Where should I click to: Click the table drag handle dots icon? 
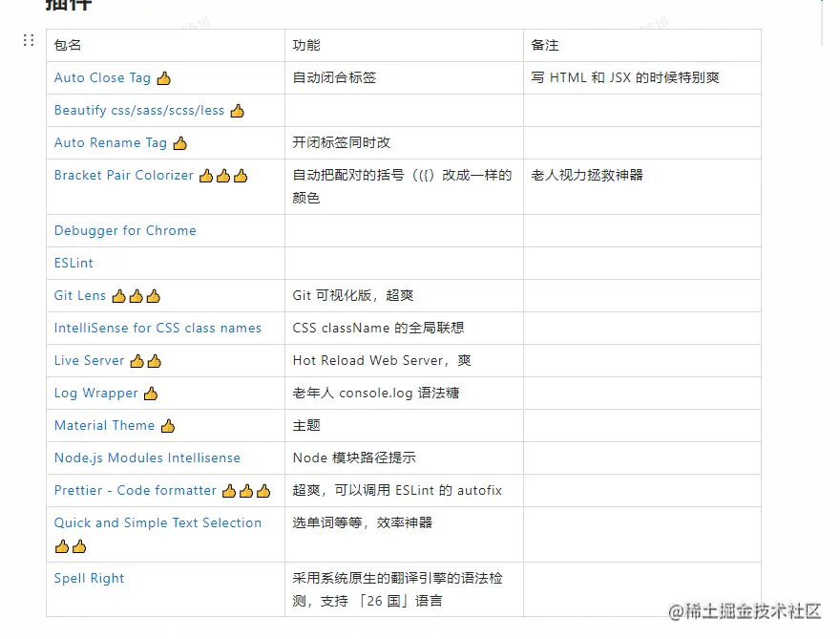tap(29, 40)
